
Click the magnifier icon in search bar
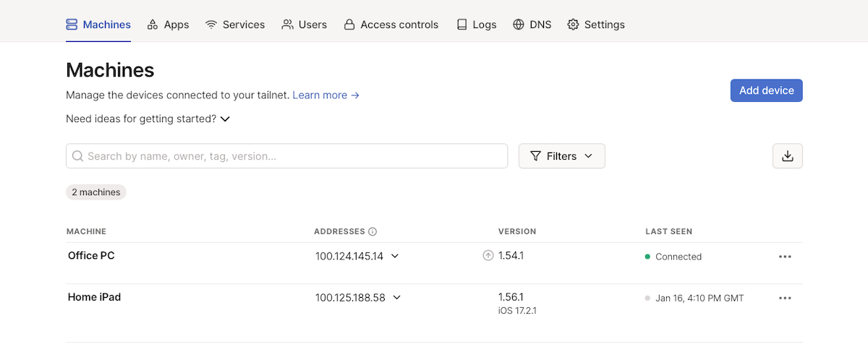click(x=77, y=156)
